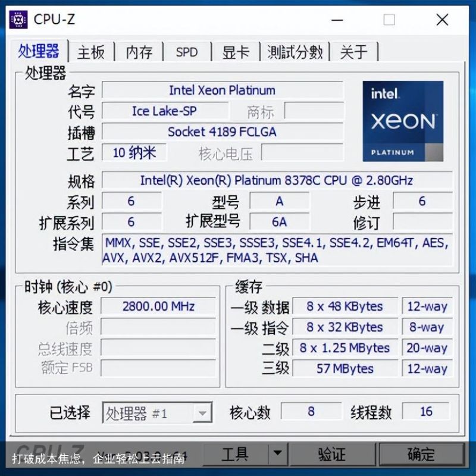
Task: Open the 关于 tab
Action: [x=353, y=52]
